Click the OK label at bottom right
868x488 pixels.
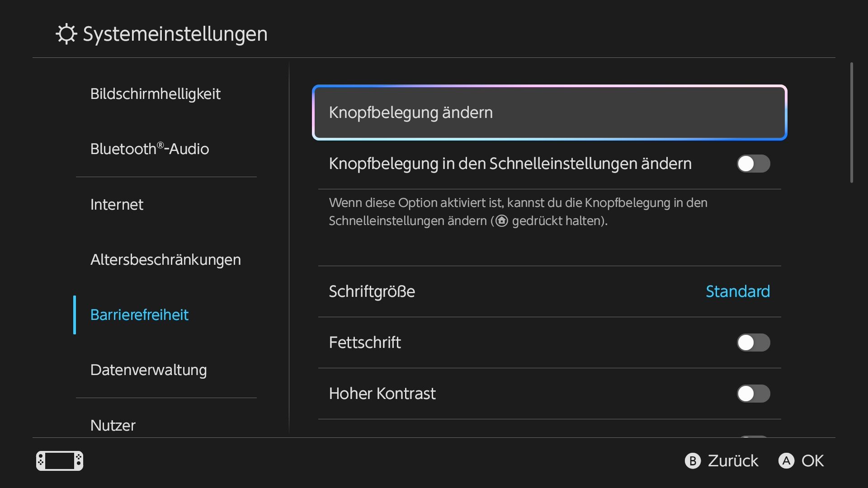(812, 461)
